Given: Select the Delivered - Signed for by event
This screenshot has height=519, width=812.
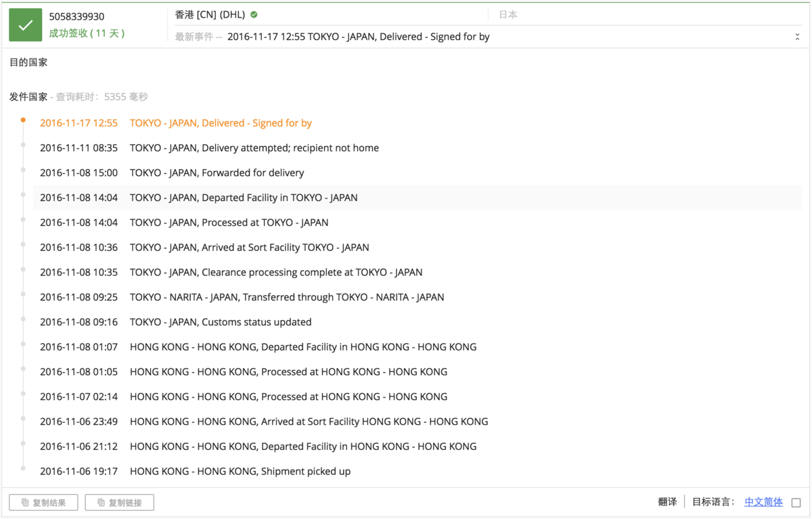Looking at the screenshot, I should coord(418,123).
